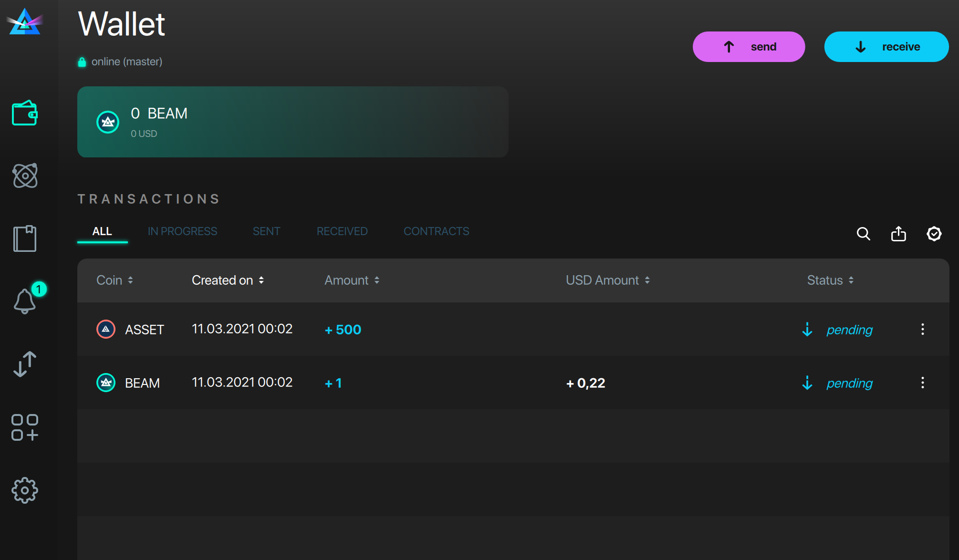
Task: Click the blue receive button
Action: tap(886, 47)
